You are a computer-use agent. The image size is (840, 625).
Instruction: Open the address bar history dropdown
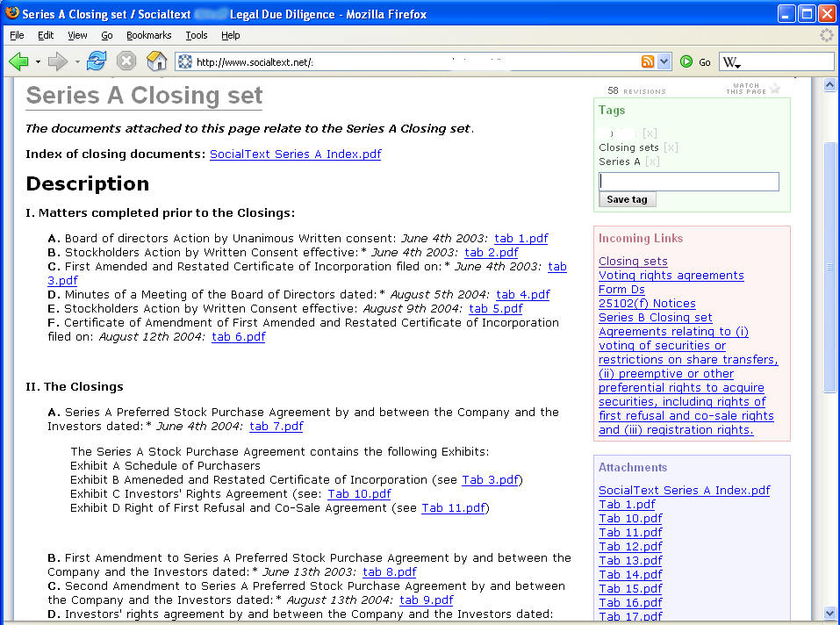pyautogui.click(x=664, y=61)
